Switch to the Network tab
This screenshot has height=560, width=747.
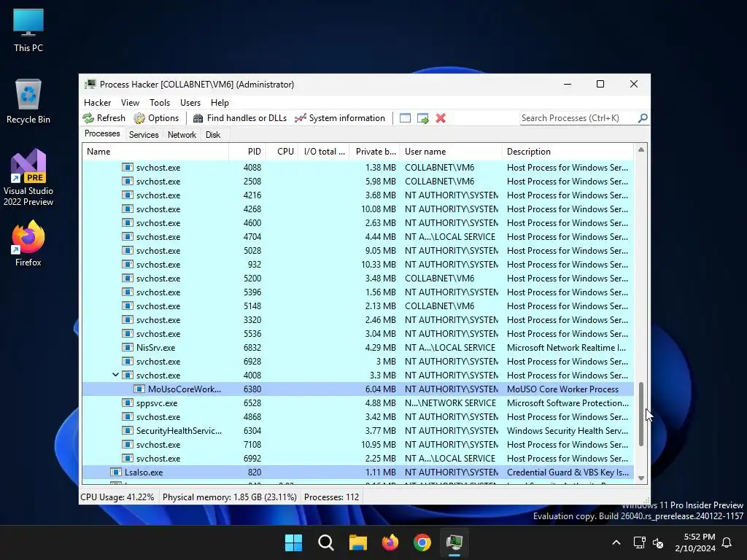click(182, 135)
